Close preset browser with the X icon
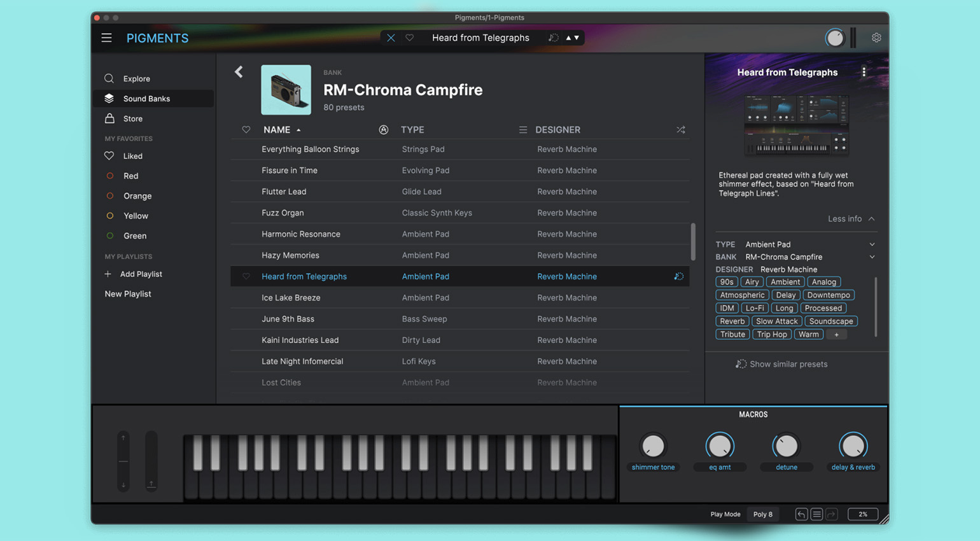This screenshot has width=980, height=541. [x=391, y=38]
